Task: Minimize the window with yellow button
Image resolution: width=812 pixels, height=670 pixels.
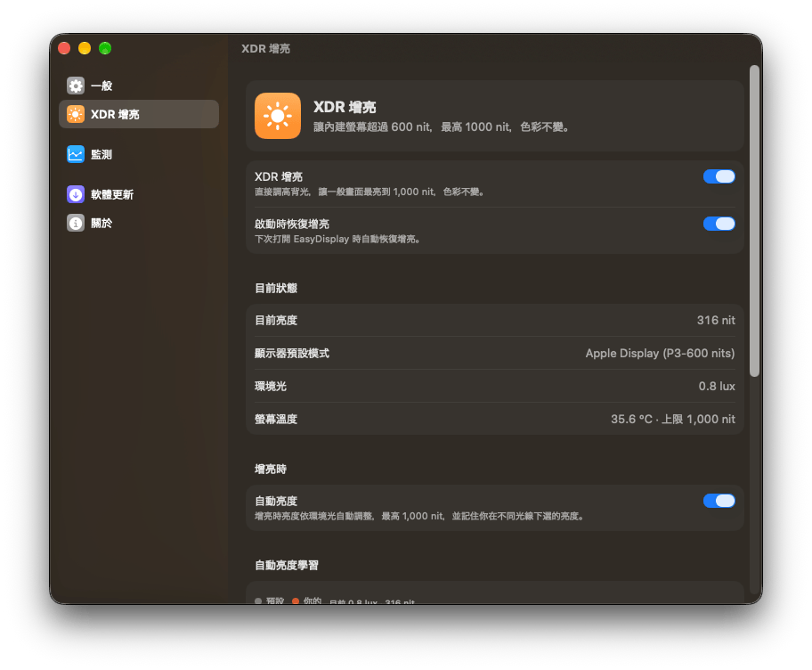Action: pos(85,48)
